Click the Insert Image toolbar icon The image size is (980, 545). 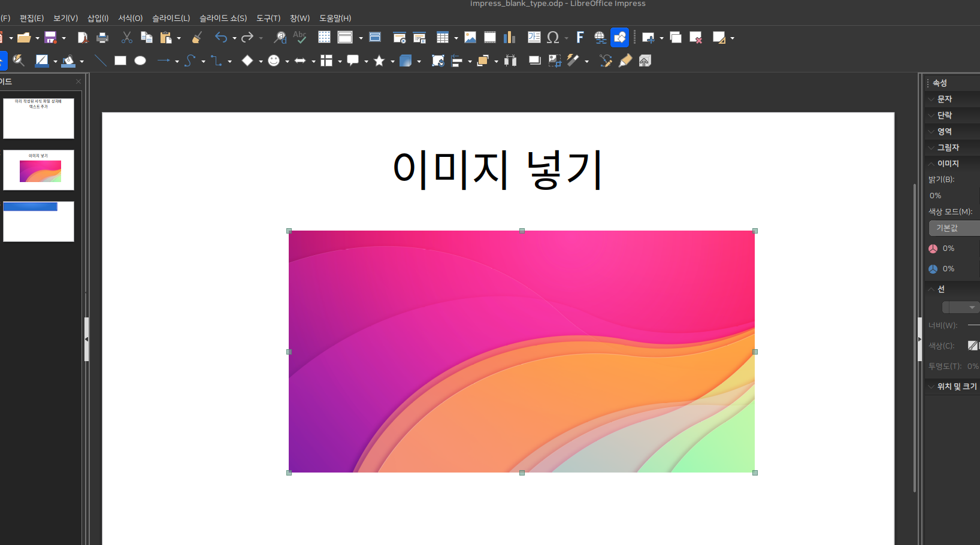click(470, 38)
